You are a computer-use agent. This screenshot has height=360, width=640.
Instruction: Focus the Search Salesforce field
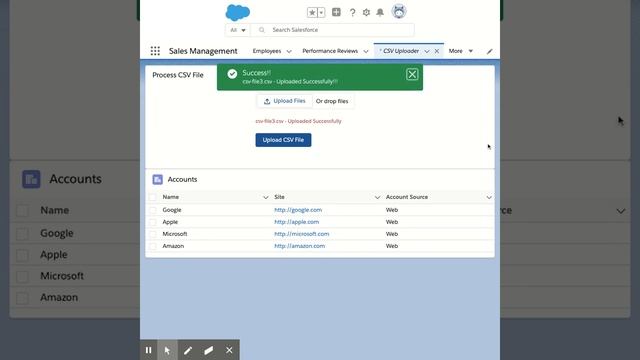[332, 30]
